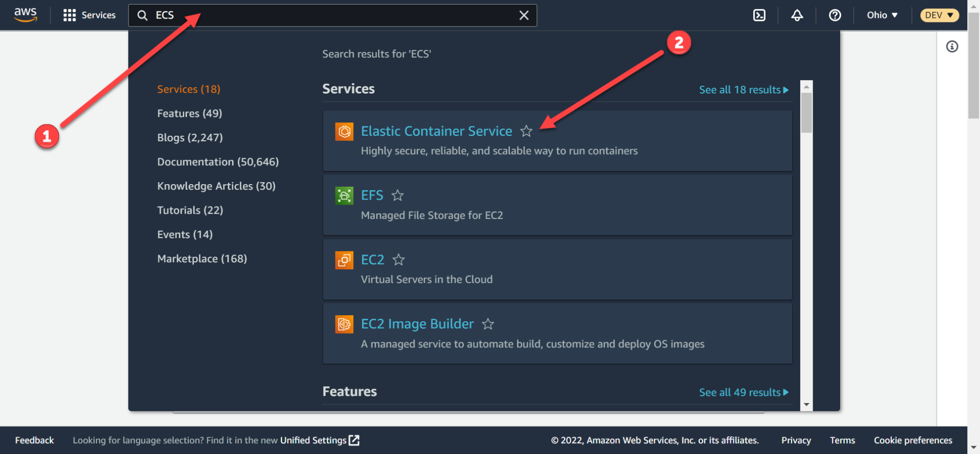
Task: Open the EFS service link
Action: tap(372, 195)
